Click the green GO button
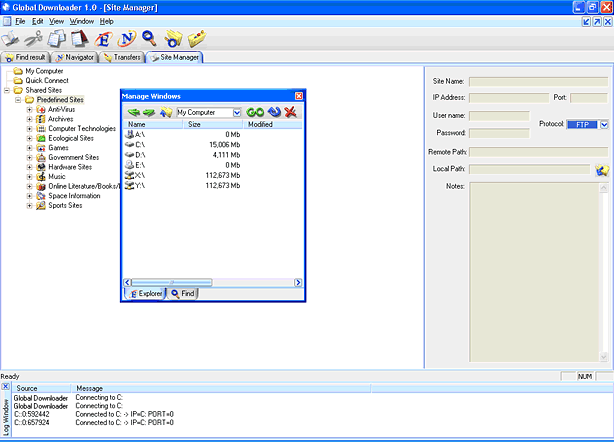The height and width of the screenshot is (442, 614). [255, 112]
